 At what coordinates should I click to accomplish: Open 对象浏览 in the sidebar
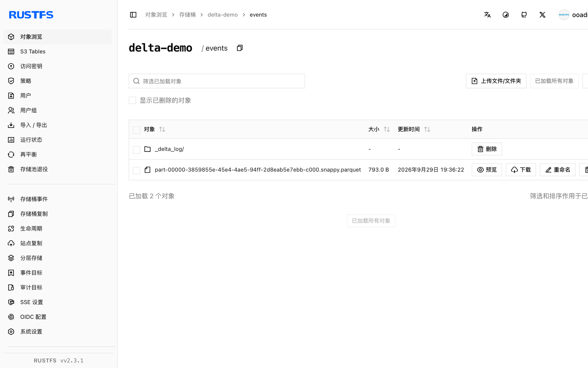coord(58,37)
